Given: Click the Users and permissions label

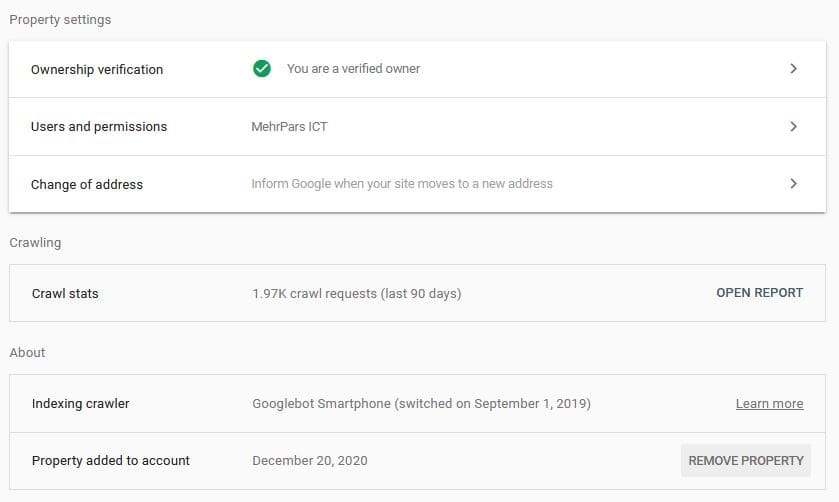Looking at the screenshot, I should (99, 127).
